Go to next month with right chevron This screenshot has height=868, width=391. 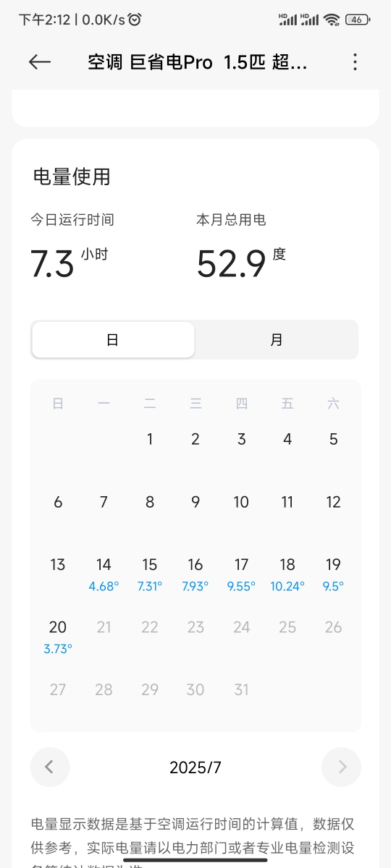(x=342, y=767)
